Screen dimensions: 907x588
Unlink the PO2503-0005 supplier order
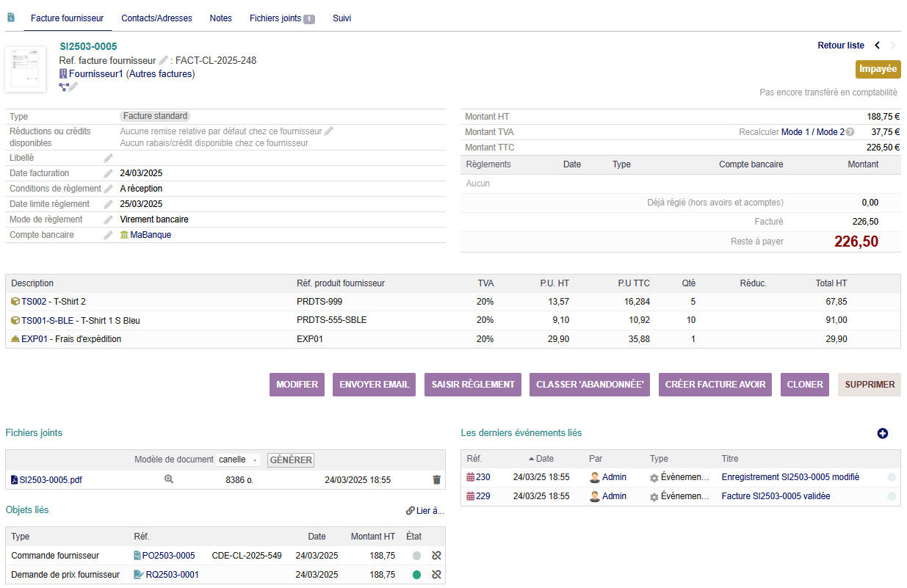pyautogui.click(x=436, y=556)
